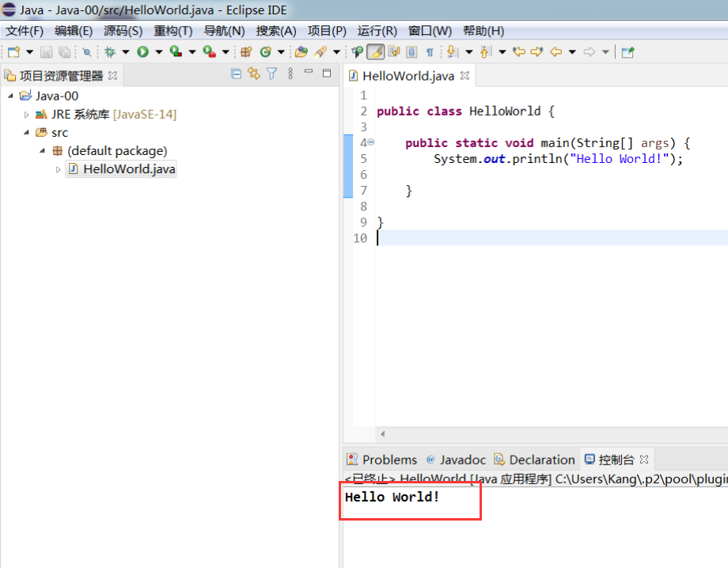Viewport: 728px width, 568px height.
Task: Click the Previous Edit Location icon
Action: tap(519, 52)
